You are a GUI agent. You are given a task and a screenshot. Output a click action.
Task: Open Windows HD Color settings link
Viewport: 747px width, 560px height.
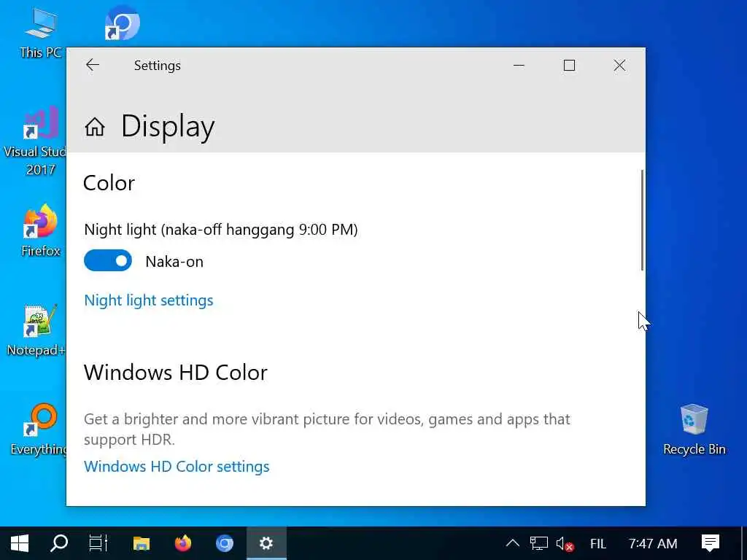tap(177, 466)
